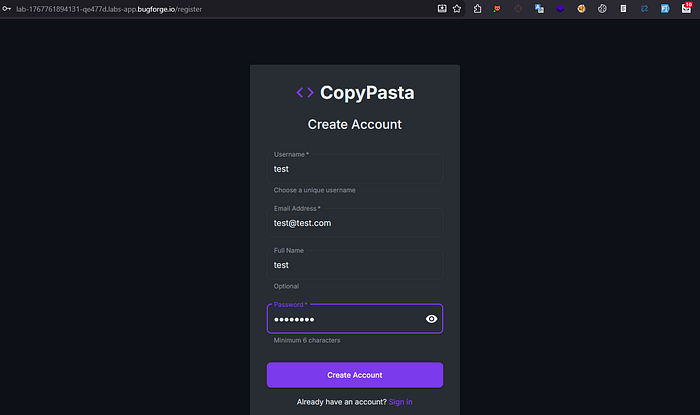Click the key icon beside the URL
Screen dimensions: 700x415
6,8
